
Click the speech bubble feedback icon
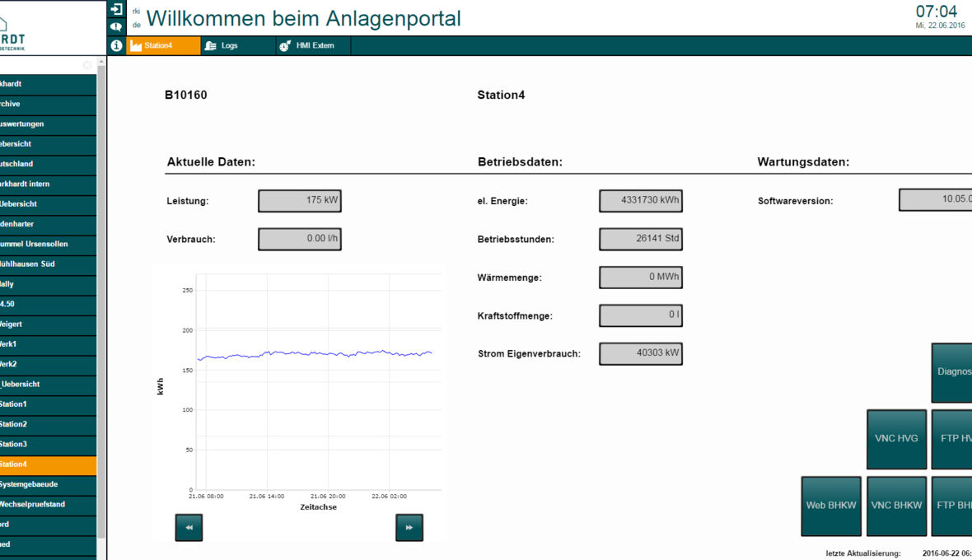coord(116,26)
